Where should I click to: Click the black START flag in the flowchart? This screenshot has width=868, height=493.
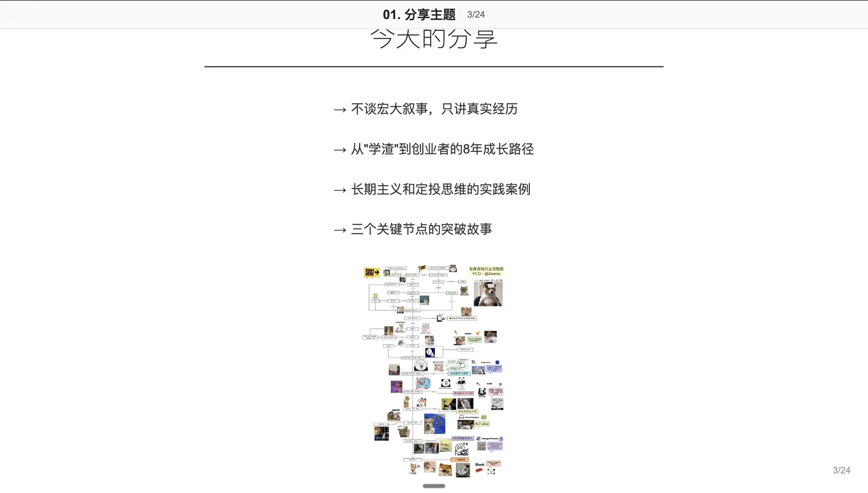tap(423, 269)
